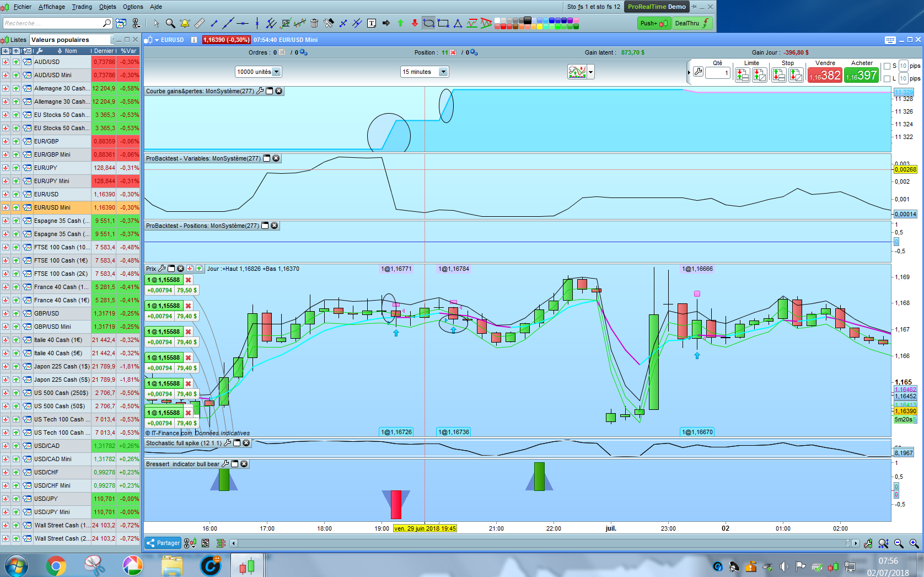
Task: Expand the order panel side arrow
Action: tap(689, 72)
